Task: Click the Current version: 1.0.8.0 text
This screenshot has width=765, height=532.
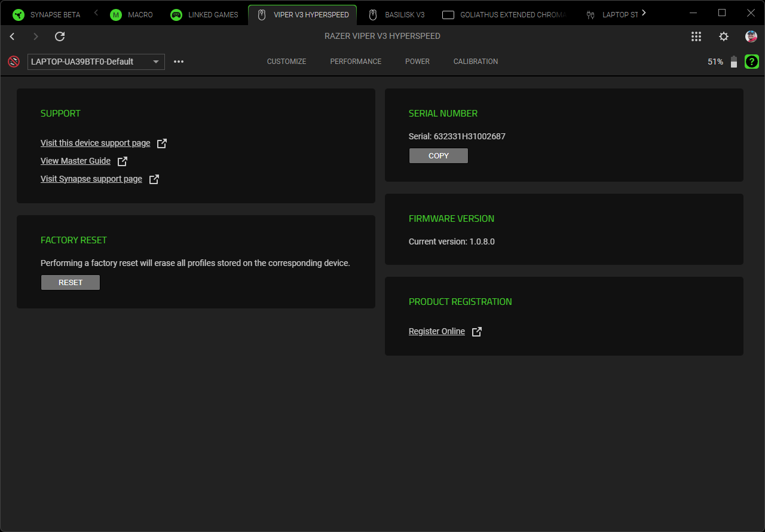Action: click(x=452, y=241)
